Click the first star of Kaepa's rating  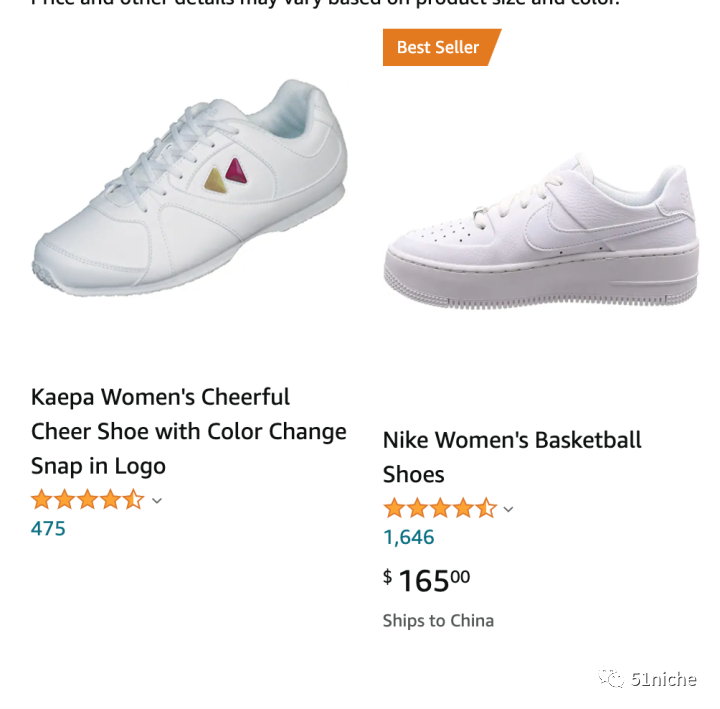(41, 500)
